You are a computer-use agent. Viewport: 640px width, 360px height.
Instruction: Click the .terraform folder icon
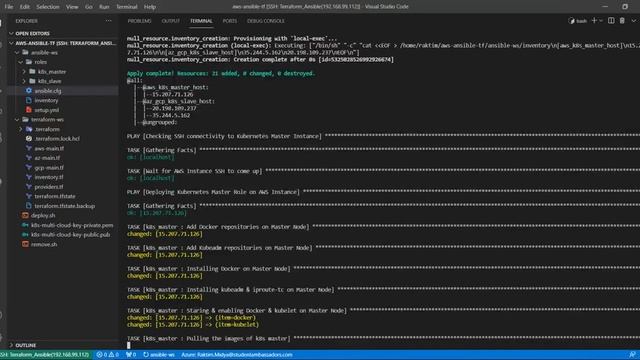29,129
